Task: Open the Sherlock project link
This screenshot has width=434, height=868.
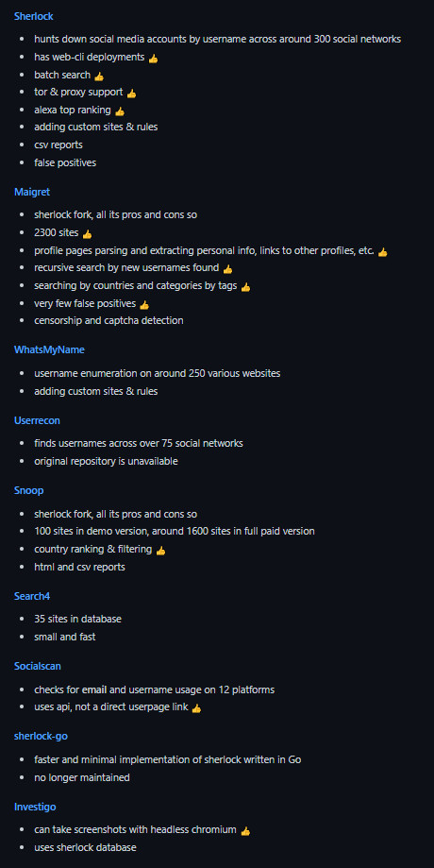Action: click(34, 16)
